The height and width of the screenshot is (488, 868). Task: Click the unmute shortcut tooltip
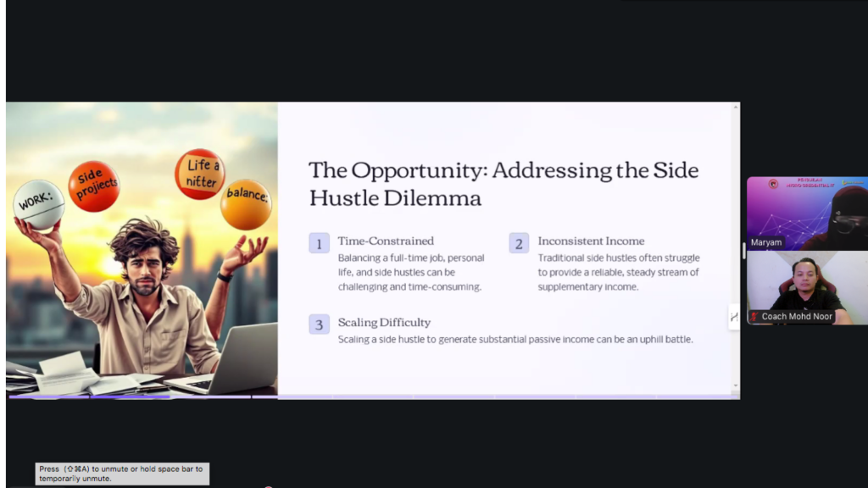(122, 474)
